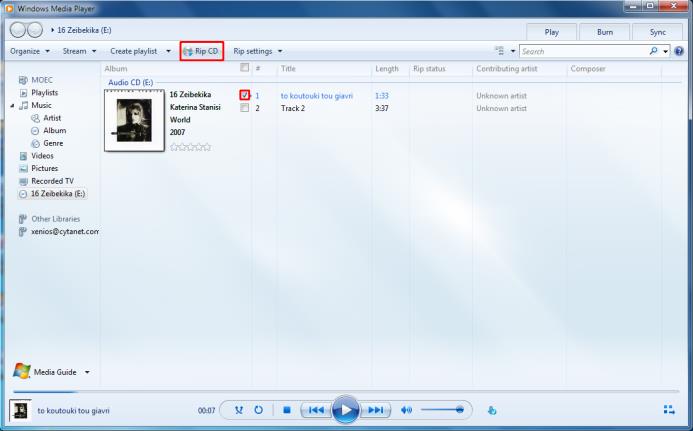Image resolution: width=693 pixels, height=431 pixels.
Task: Select the 'Track 2' title
Action: (293, 108)
